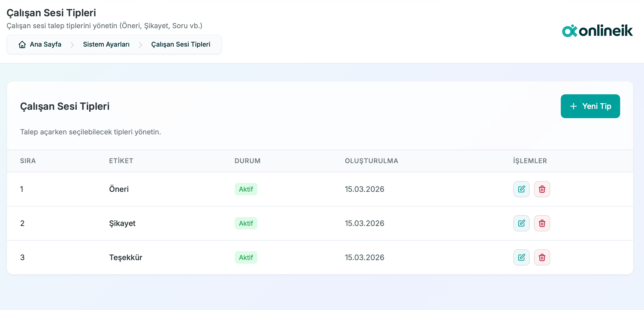The width and height of the screenshot is (644, 310).
Task: Select Çalışan Sesi Tipleri breadcrumb item
Action: [x=181, y=44]
